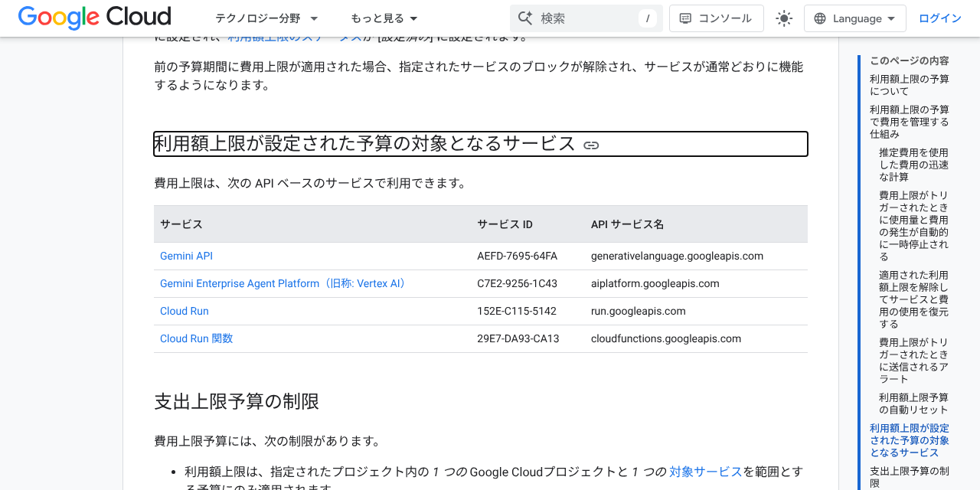The image size is (980, 490).
Task: Open the もっと見る dropdown menu
Action: (x=384, y=18)
